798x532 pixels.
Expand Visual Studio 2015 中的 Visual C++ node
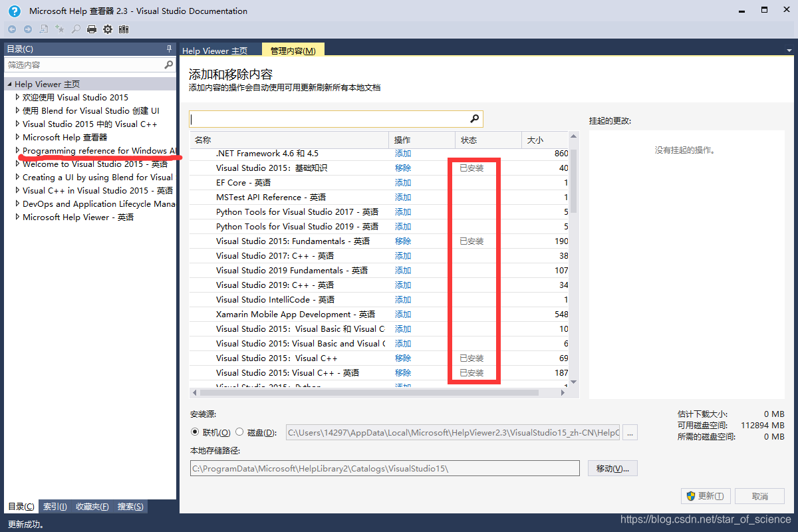17,124
